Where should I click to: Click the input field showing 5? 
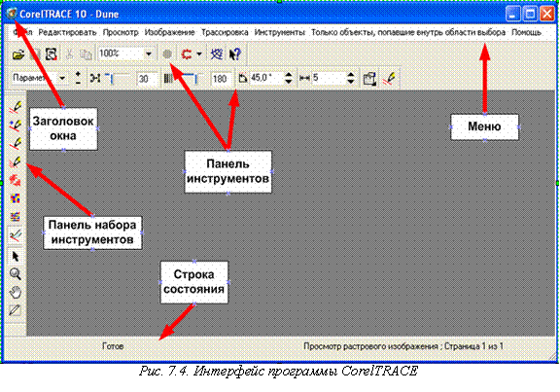329,78
